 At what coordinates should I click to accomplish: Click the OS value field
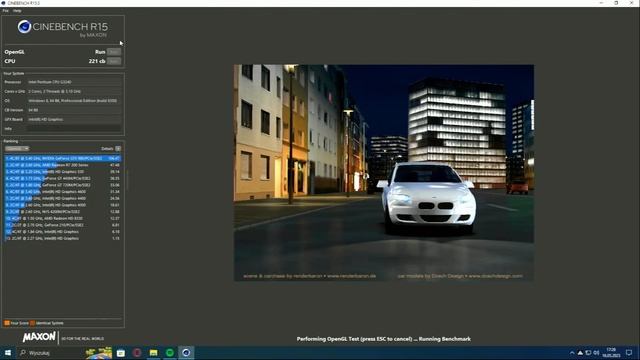(74, 100)
